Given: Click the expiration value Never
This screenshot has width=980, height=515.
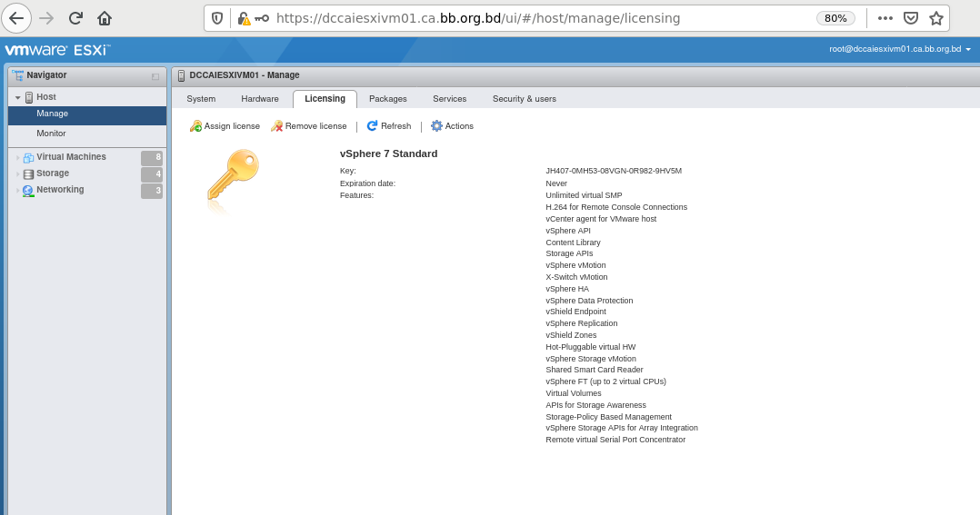Looking at the screenshot, I should [556, 183].
